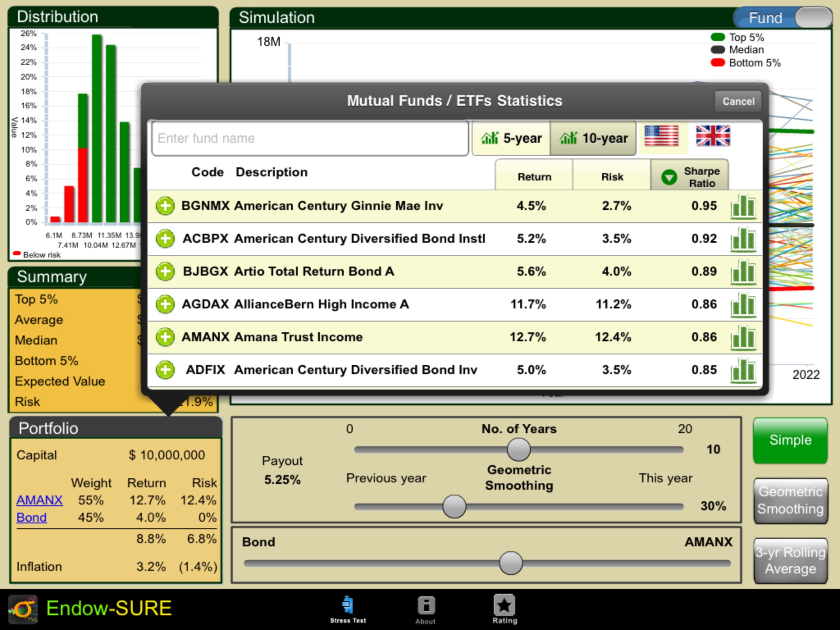The width and height of the screenshot is (840, 630).
Task: Open bar chart for ADFIX row
Action: [x=743, y=370]
